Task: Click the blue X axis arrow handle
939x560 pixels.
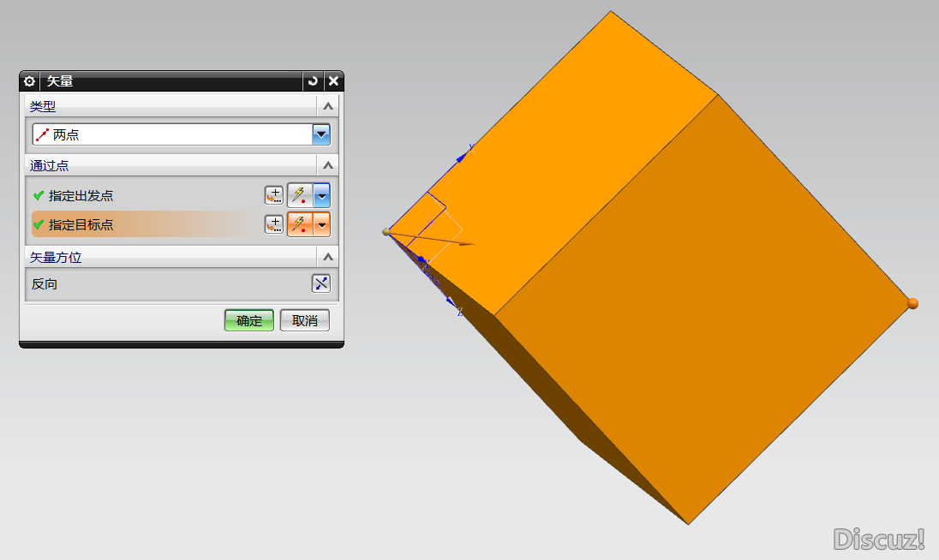Action: tap(462, 158)
